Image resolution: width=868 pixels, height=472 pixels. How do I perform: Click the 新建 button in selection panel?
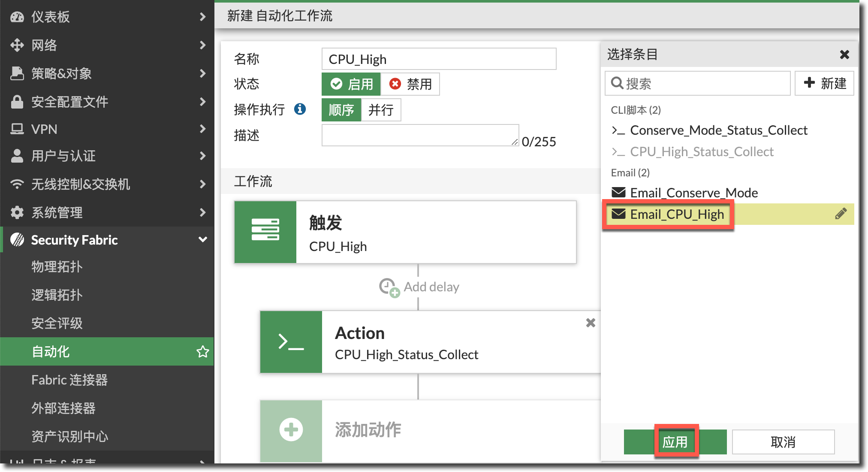[x=824, y=83]
